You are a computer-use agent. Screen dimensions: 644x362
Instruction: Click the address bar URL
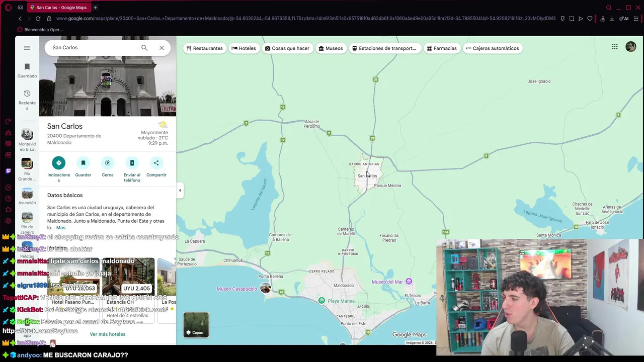305,19
